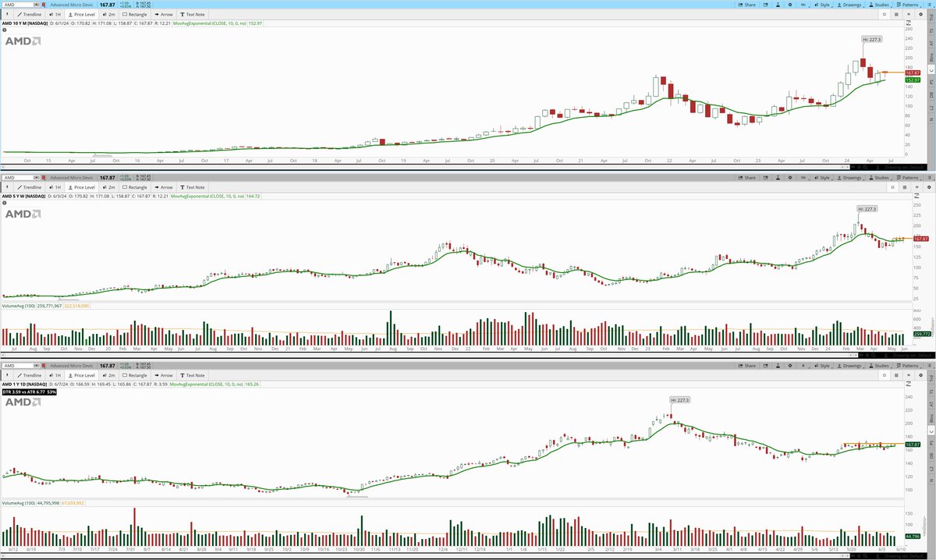This screenshot has height=560, width=936.
Task: Click flask icon in top chart header
Action: [778, 4]
